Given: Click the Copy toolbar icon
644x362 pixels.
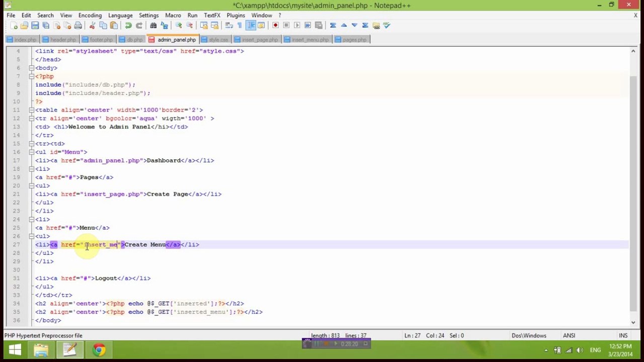Looking at the screenshot, I should click(103, 25).
